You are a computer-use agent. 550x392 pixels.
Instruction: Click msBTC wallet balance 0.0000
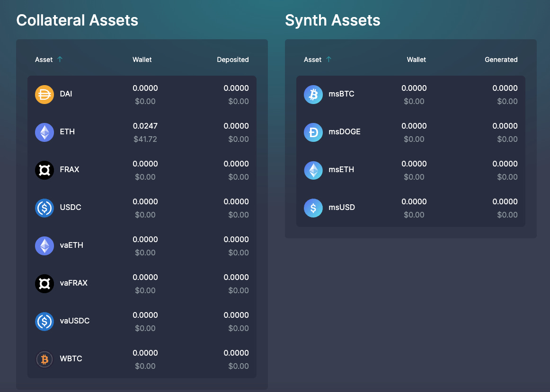point(414,88)
